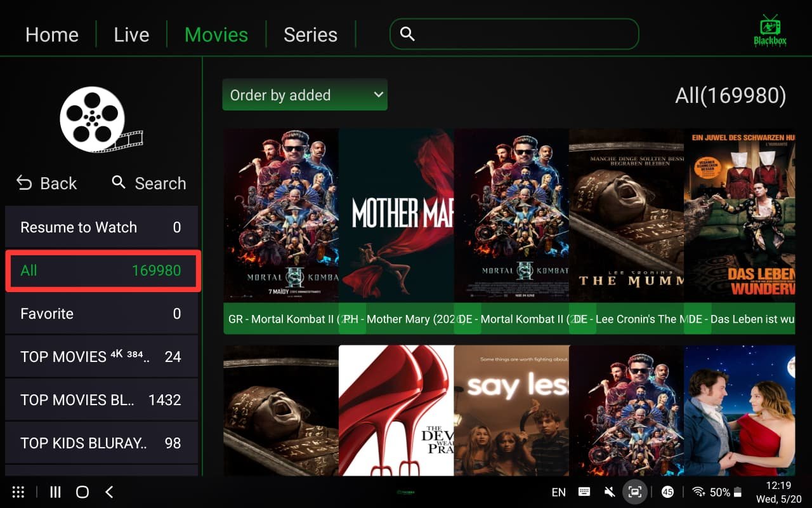The image size is (812, 508).
Task: Open the DE - Mortal Kombat II poster
Action: pos(511,216)
